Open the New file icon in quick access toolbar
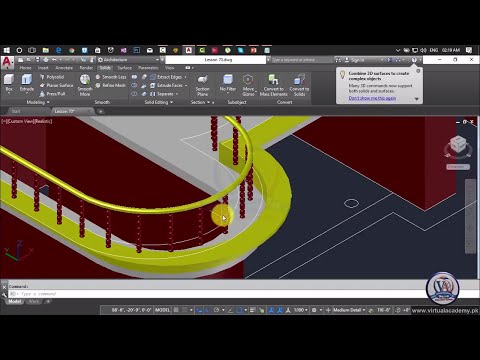This screenshot has height=360, width=480. [21, 60]
